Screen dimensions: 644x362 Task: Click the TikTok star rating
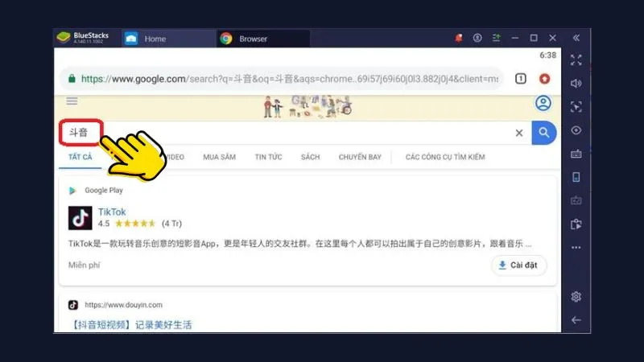(x=135, y=224)
